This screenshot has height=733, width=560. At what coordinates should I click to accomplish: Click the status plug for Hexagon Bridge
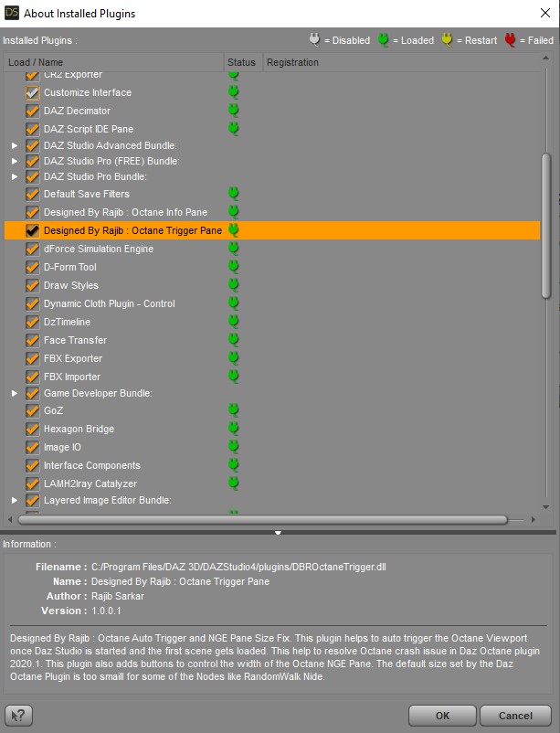click(233, 429)
